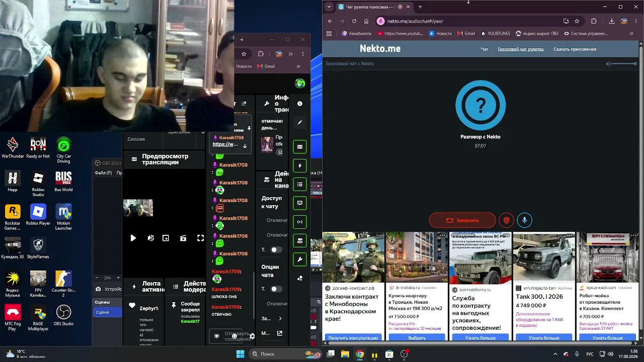Select Сцена in OBS scenes list
This screenshot has width=644, height=362.
point(108,312)
